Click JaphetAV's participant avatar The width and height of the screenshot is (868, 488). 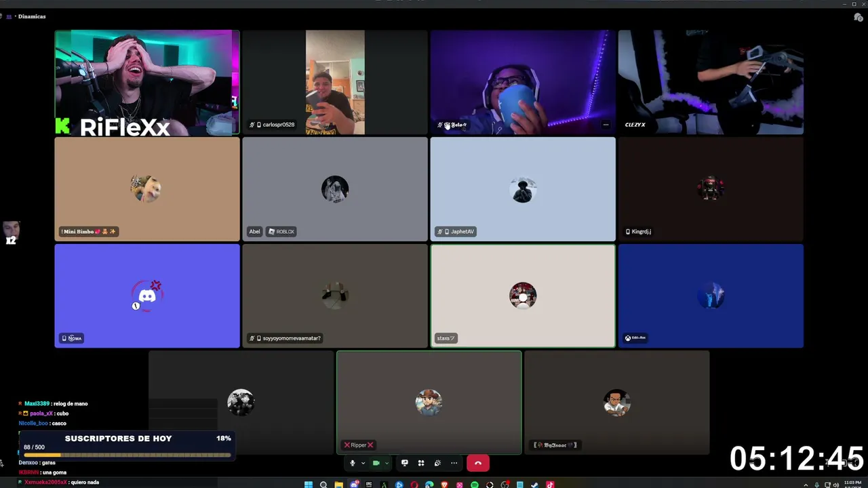click(x=523, y=189)
